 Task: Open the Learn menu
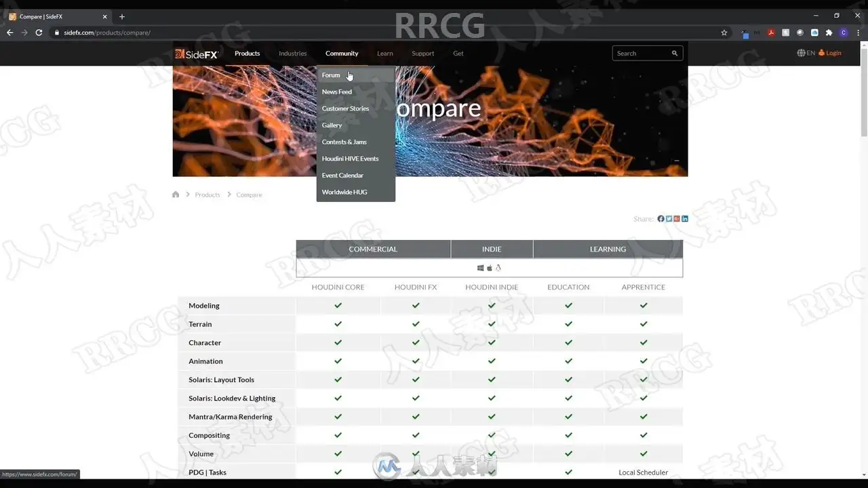click(385, 54)
